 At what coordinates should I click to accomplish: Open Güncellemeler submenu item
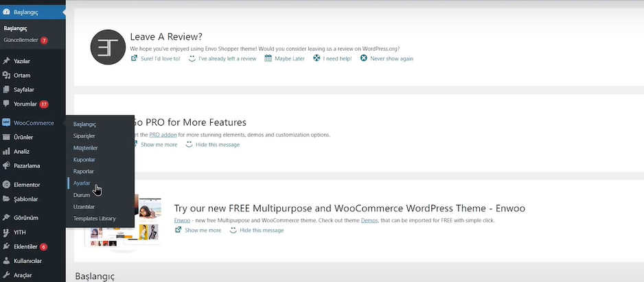click(x=21, y=40)
